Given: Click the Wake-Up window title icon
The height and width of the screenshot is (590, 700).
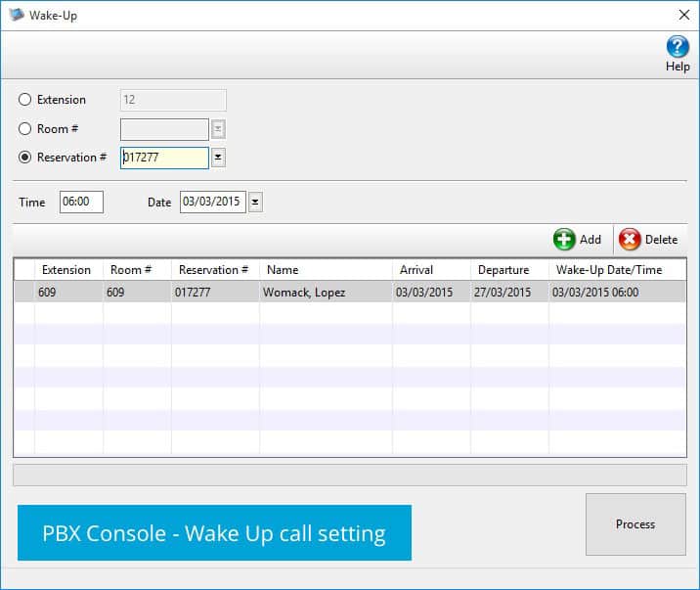Looking at the screenshot, I should (16, 15).
